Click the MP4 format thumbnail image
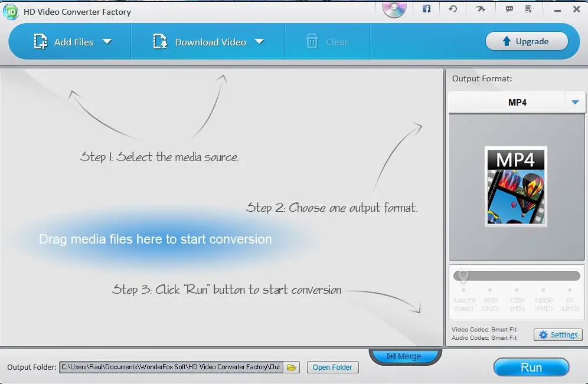 point(515,186)
